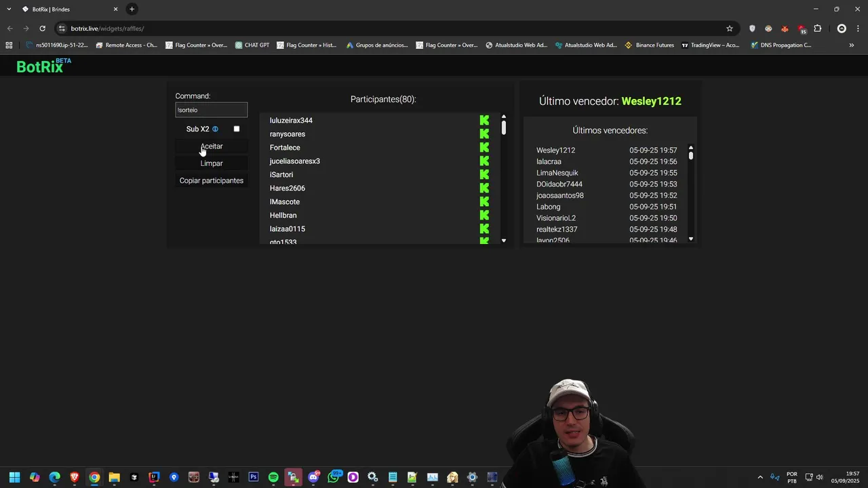Open the POR PTB language indicator
The height and width of the screenshot is (488, 868).
click(792, 477)
